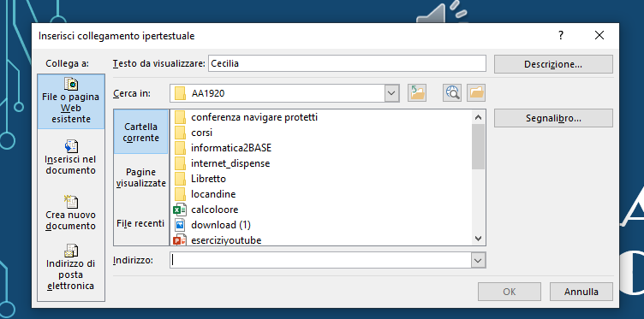Choose 'Inserisci nel documento' option

coord(70,157)
